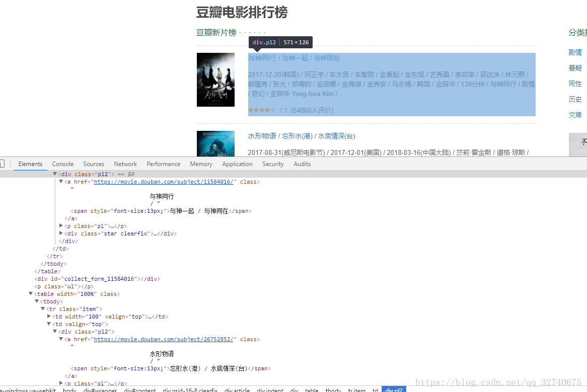Select the closing </td> row

tap(60, 249)
